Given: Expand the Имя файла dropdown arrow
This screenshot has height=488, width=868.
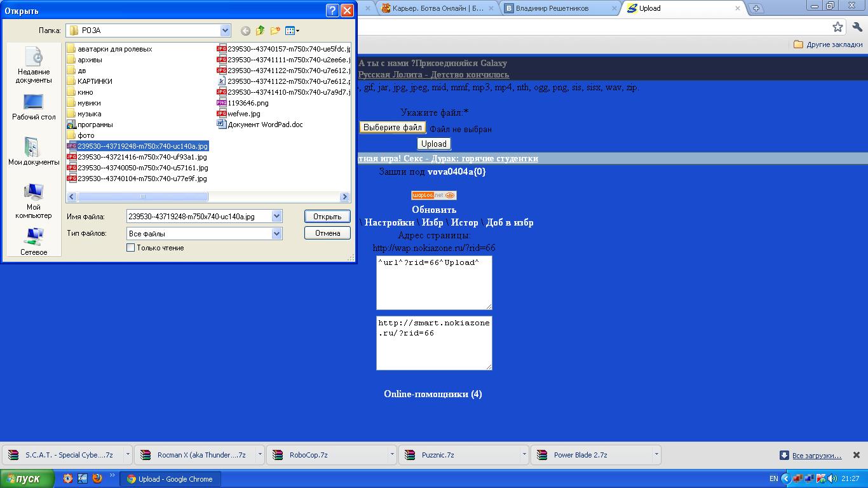Looking at the screenshot, I should (x=276, y=217).
